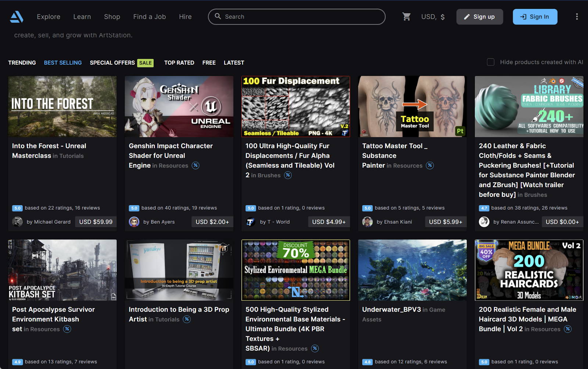Click discount badge next to 200 Haircard Models
Viewport: 588px width, 369px height.
click(x=568, y=329)
